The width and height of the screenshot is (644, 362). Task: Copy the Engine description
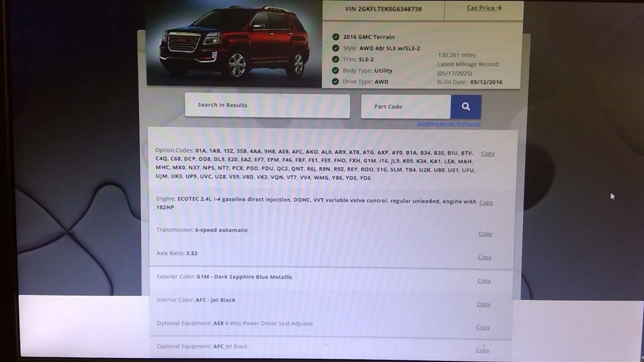click(486, 203)
